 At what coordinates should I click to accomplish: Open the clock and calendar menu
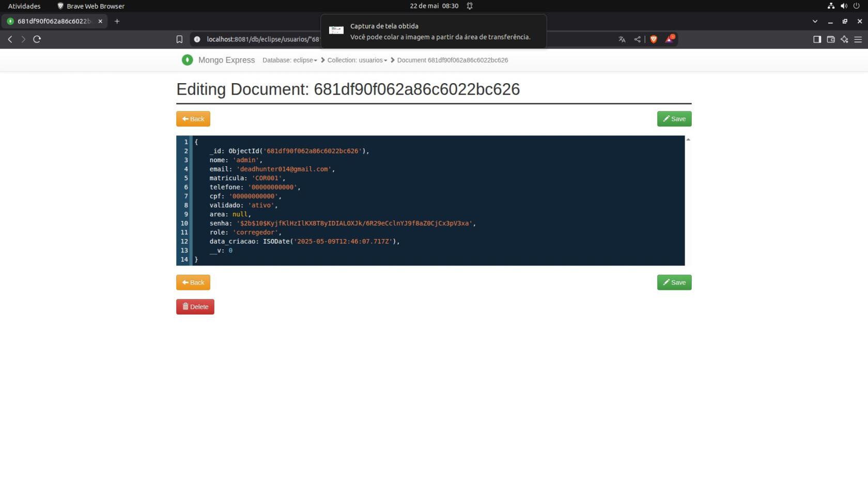coord(434,6)
